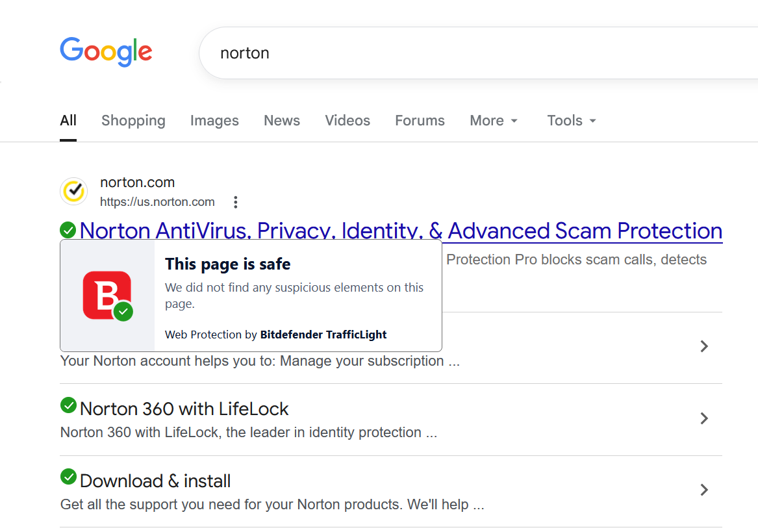Open the Norton AntiVirus, Privacy, Identity result link
The image size is (758, 532).
[x=401, y=231]
